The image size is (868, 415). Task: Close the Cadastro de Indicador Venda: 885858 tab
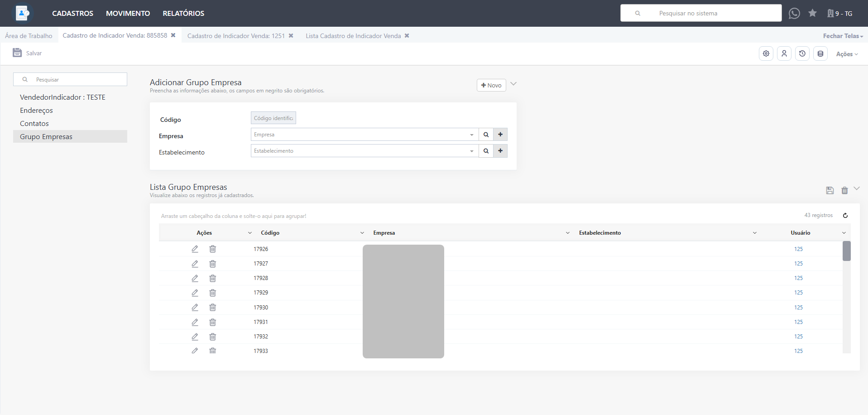(173, 35)
